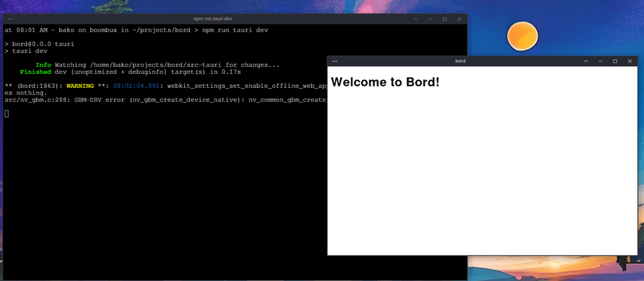Shade the bord window with the up-arrow button
Viewport: 644px width, 281px height.
click(586, 61)
